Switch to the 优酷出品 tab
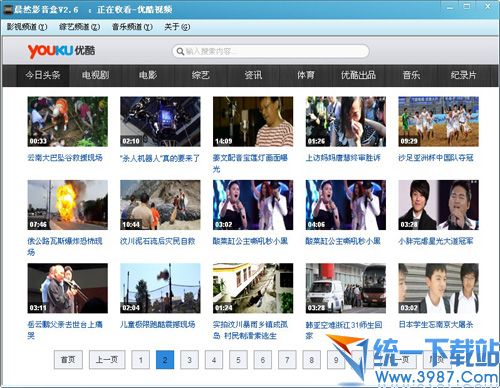Image resolution: width=500 pixels, height=388 pixels. (x=358, y=75)
